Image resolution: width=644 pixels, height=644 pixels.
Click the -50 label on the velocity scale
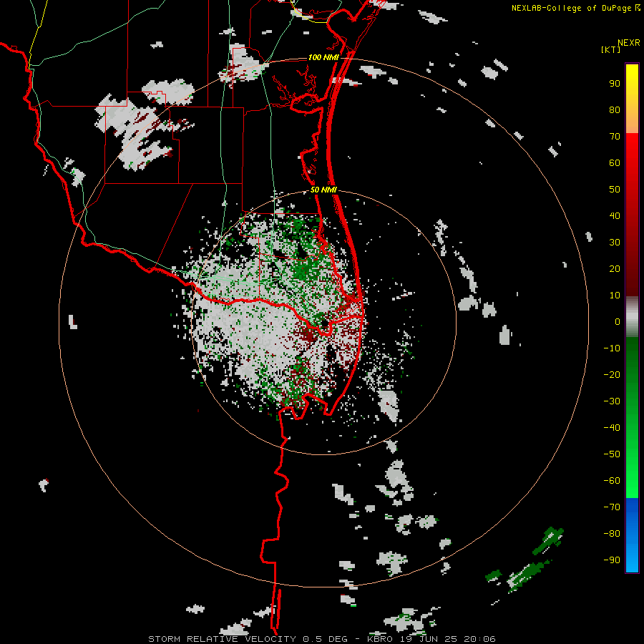[x=612, y=454]
